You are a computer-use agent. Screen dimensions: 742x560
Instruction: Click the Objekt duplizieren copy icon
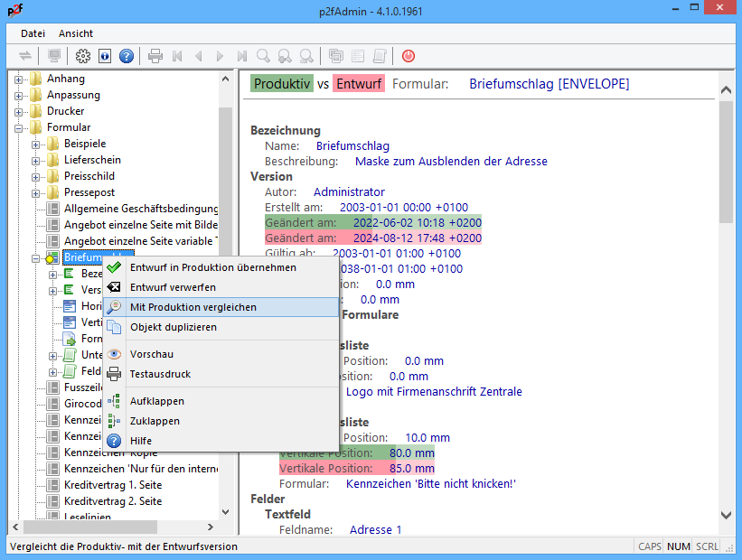[x=114, y=327]
